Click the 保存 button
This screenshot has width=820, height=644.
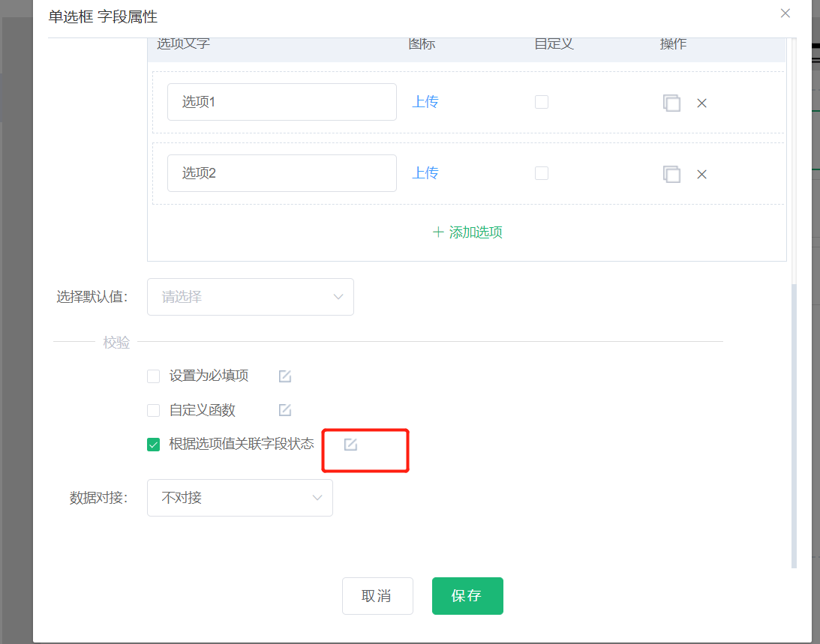pyautogui.click(x=467, y=596)
